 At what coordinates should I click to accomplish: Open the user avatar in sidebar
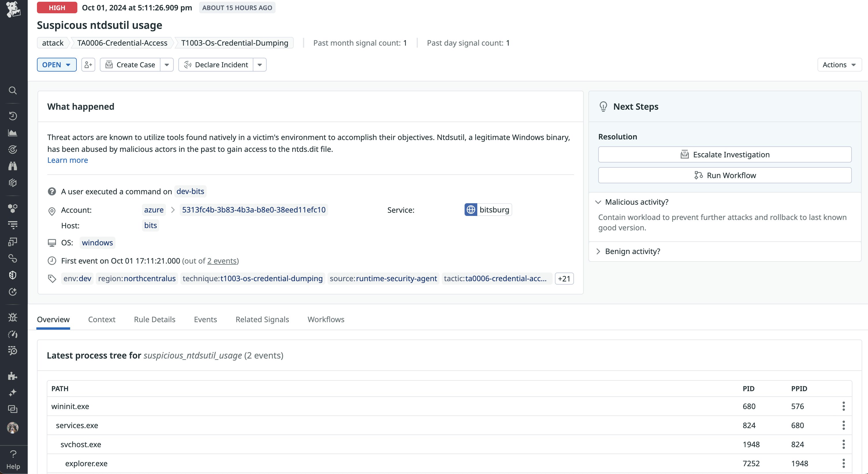click(x=13, y=428)
